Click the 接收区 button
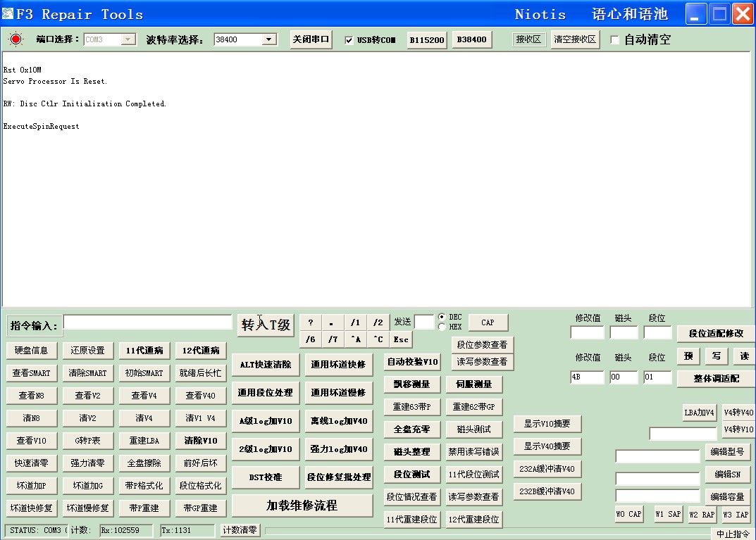Image resolution: width=756 pixels, height=540 pixels. pyautogui.click(x=528, y=39)
